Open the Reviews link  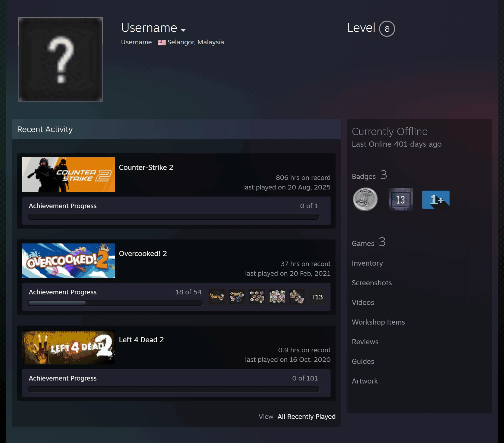[365, 342]
